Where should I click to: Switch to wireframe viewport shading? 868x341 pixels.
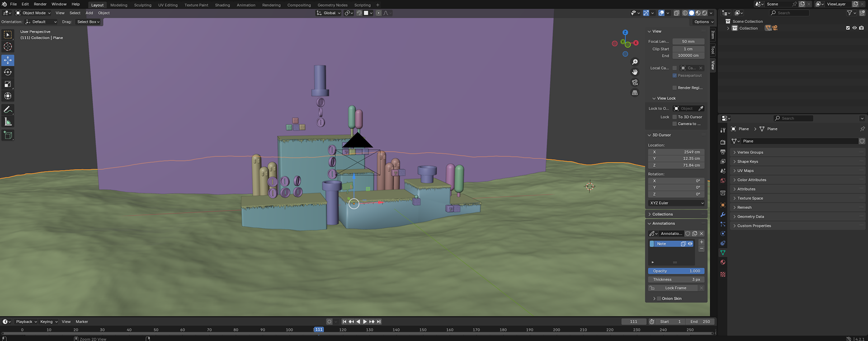point(685,13)
